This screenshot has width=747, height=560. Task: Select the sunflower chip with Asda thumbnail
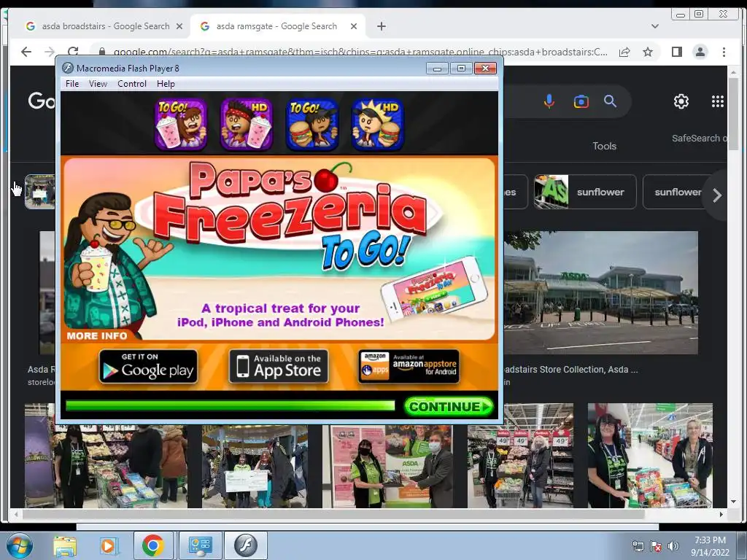[585, 192]
